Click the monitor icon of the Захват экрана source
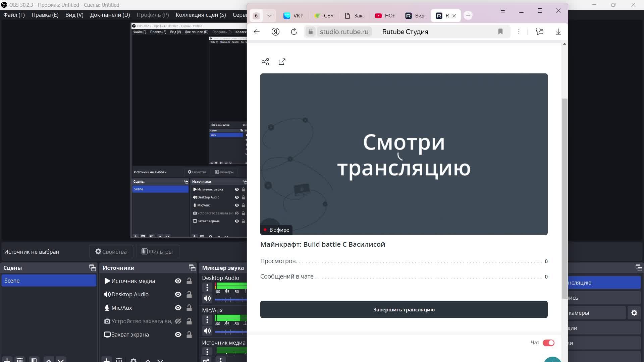The width and height of the screenshot is (644, 362). (x=107, y=335)
